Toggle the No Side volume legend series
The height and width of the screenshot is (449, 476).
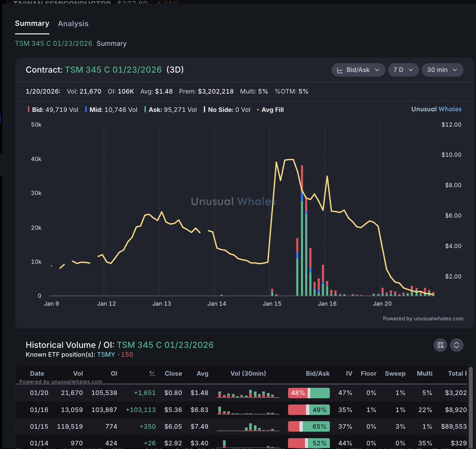coord(227,110)
